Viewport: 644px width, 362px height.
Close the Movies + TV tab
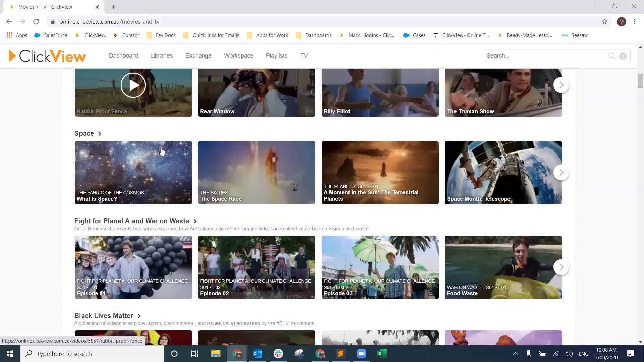click(x=97, y=7)
